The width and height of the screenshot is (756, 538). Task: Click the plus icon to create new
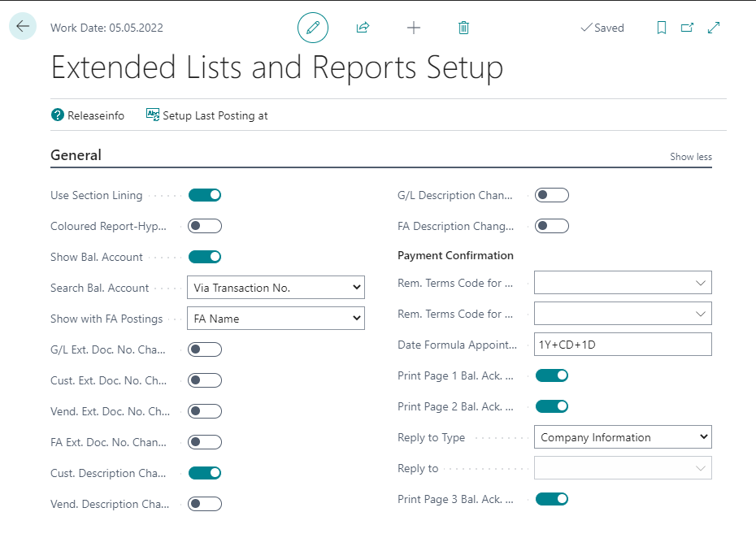(414, 28)
